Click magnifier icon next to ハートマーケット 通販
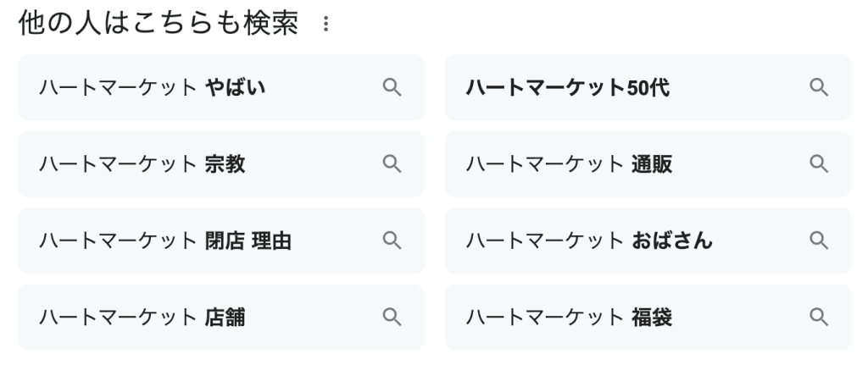The height and width of the screenshot is (365, 868). [x=819, y=163]
